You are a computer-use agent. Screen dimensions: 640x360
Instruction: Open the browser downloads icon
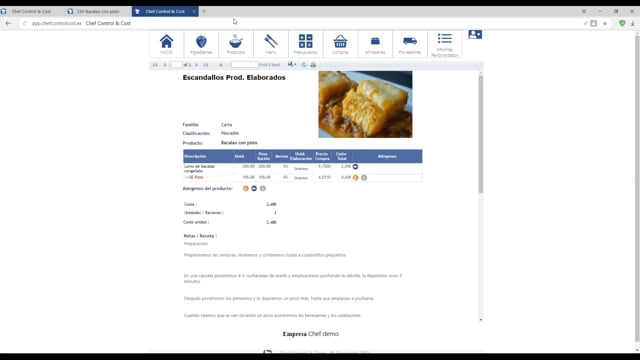pos(632,23)
